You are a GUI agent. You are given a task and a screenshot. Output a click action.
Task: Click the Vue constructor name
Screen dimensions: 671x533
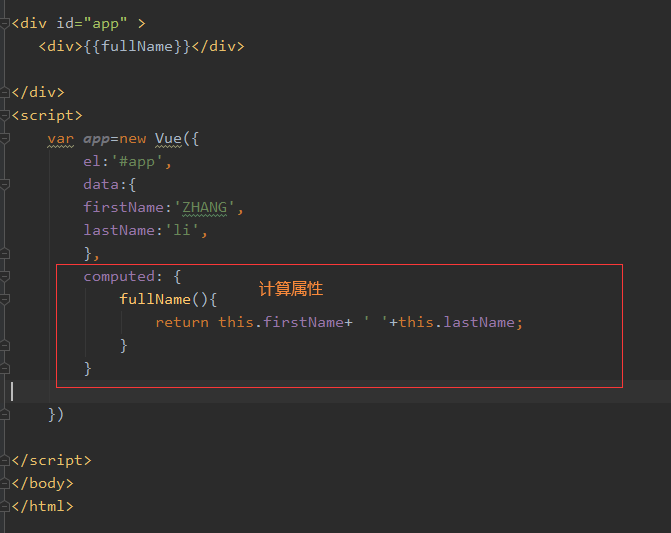click(169, 138)
